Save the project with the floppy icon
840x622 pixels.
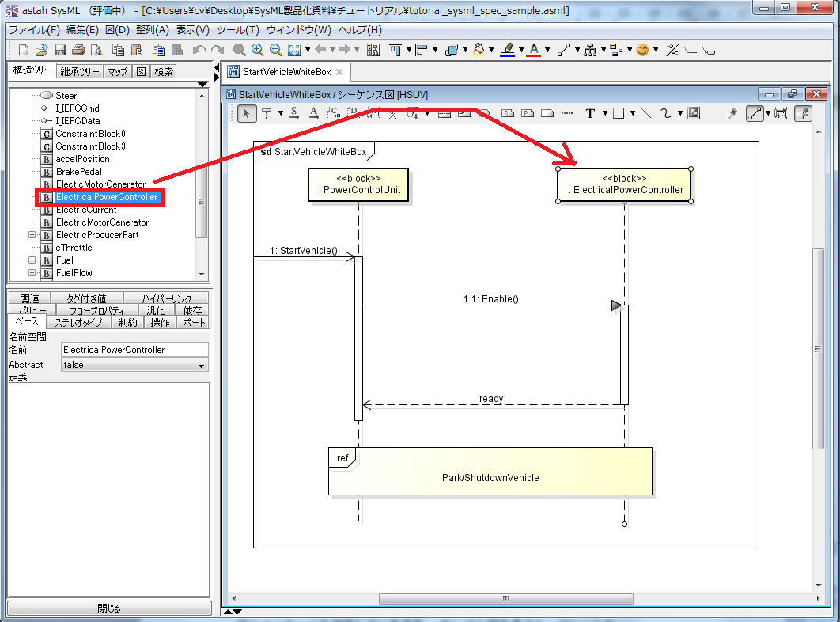point(60,50)
